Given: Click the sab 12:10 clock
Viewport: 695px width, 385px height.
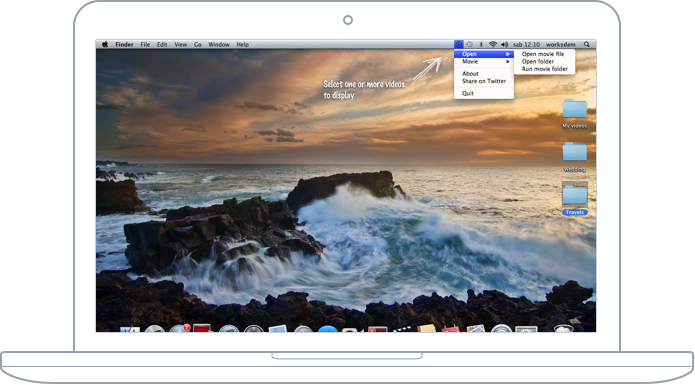Looking at the screenshot, I should click(527, 44).
